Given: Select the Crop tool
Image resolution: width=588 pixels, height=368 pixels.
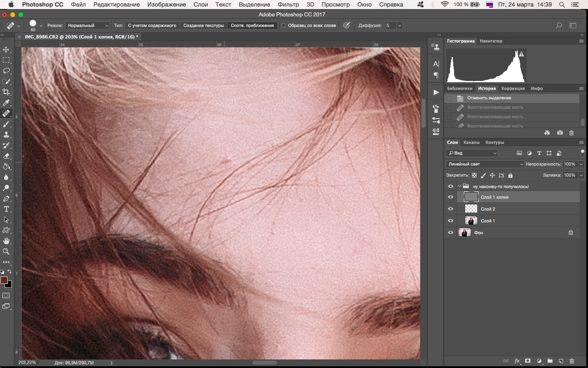Looking at the screenshot, I should click(x=6, y=92).
